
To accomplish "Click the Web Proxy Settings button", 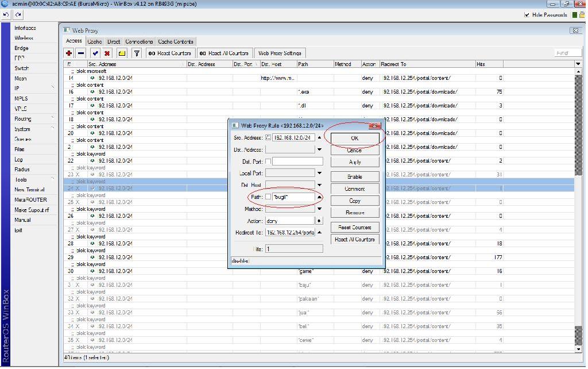I will (280, 53).
